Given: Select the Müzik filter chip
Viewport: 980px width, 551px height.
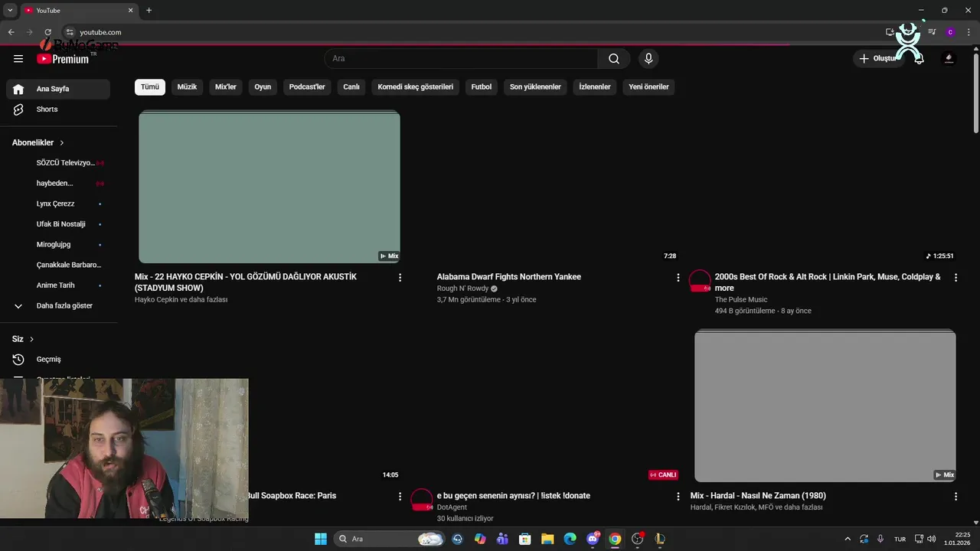Looking at the screenshot, I should 187,86.
